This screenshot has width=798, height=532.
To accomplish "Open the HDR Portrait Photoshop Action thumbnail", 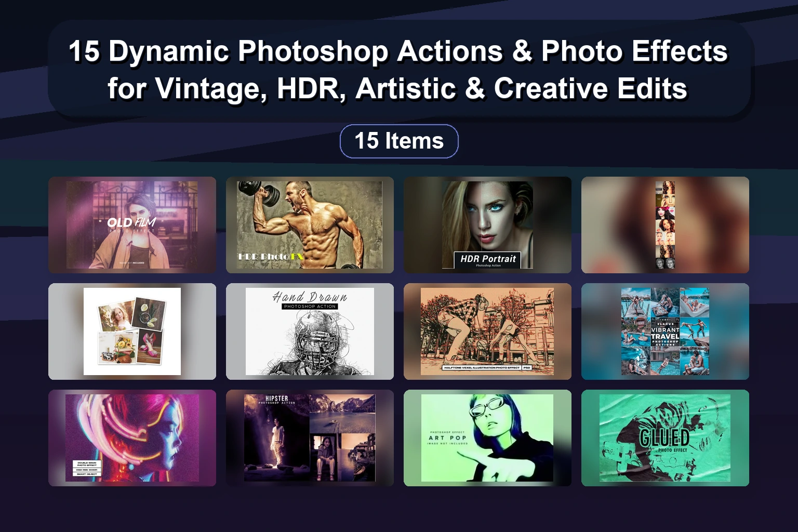I will coord(487,225).
